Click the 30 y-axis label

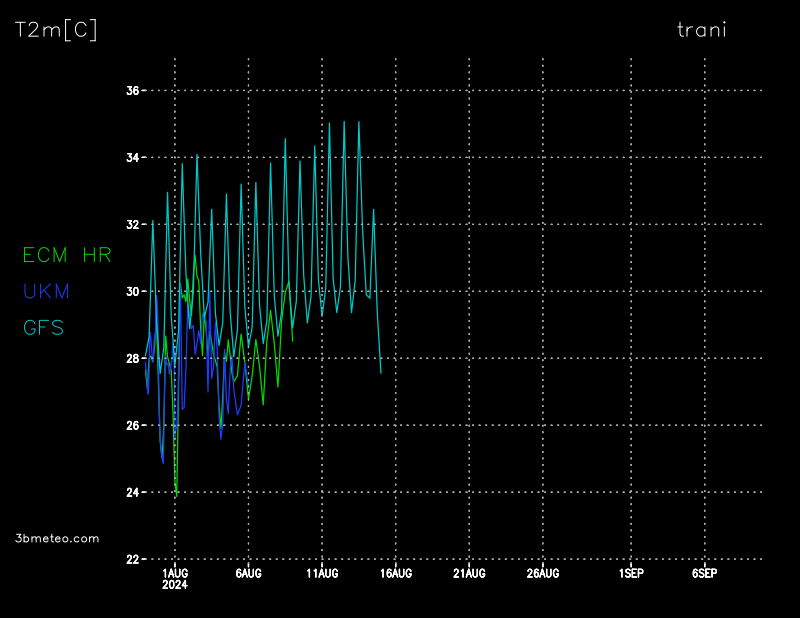coord(132,292)
